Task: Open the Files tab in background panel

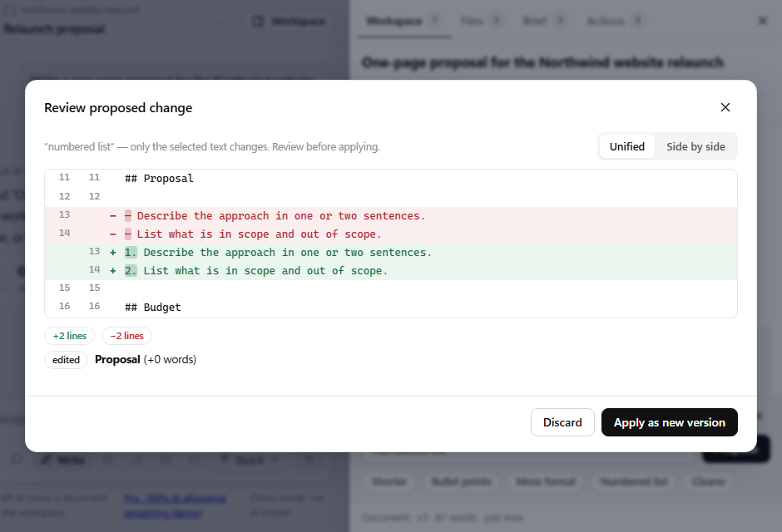Action: 481,21
